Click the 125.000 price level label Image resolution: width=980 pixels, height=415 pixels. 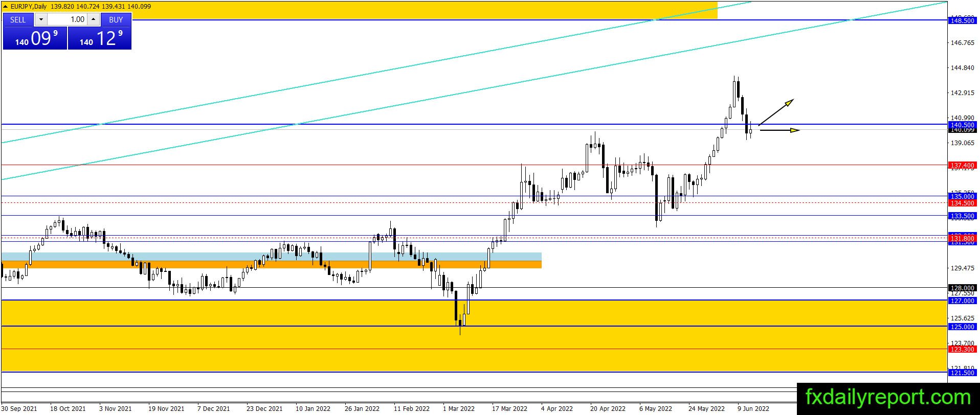[962, 327]
